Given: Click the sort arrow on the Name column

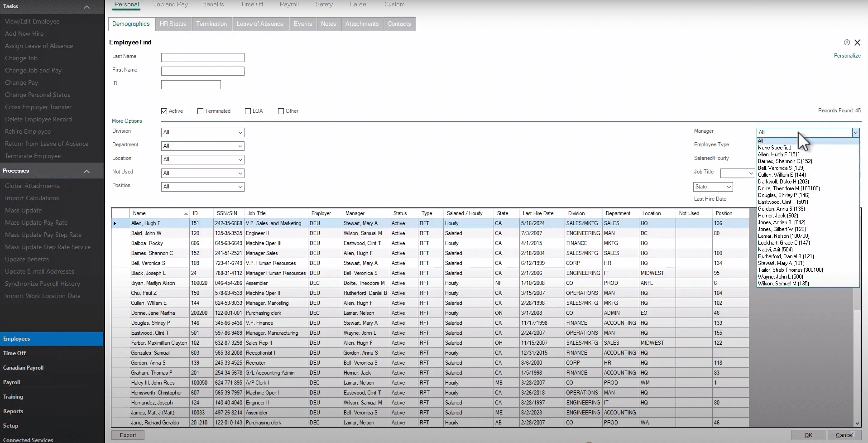Looking at the screenshot, I should [x=185, y=213].
